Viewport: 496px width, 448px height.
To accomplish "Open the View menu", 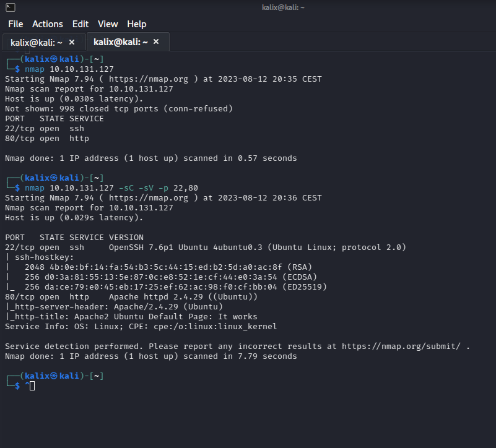I will [x=108, y=24].
